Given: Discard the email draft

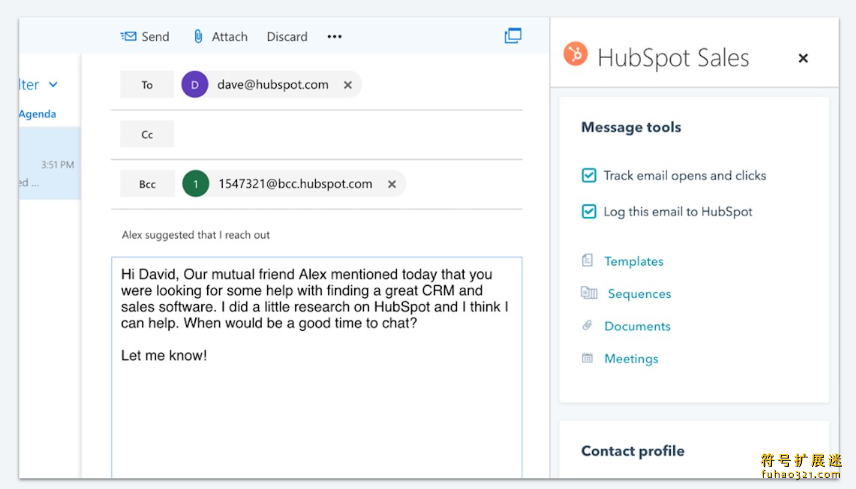Looking at the screenshot, I should pyautogui.click(x=287, y=37).
